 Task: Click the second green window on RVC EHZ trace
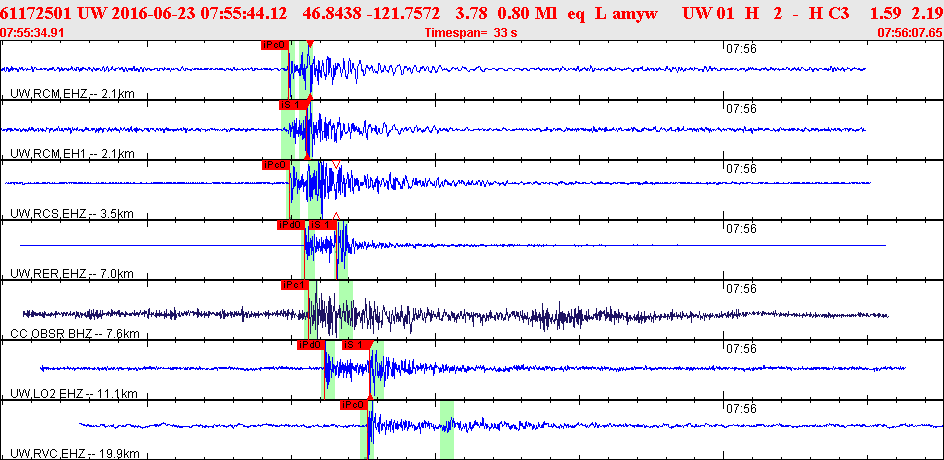(x=447, y=430)
